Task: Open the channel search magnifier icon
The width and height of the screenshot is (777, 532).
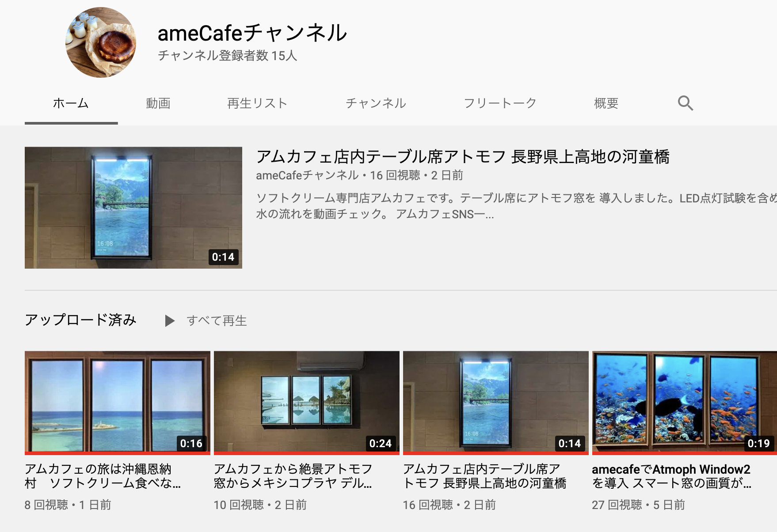Action: [686, 103]
